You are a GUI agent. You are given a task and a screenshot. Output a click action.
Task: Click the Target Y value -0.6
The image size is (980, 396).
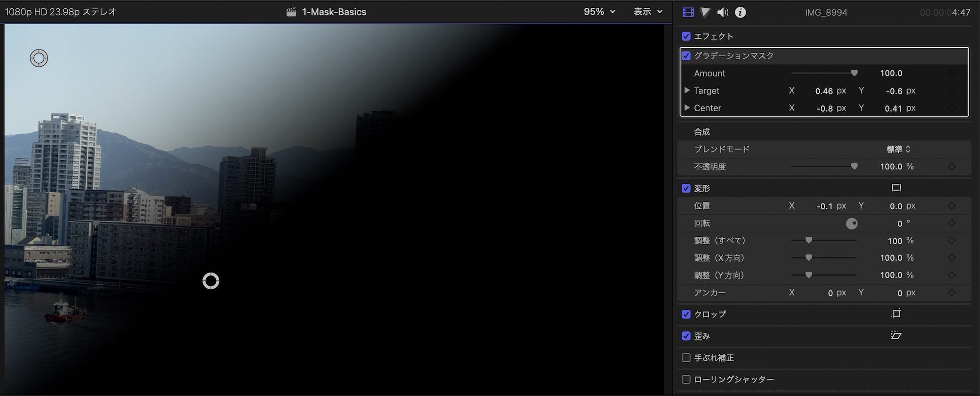[894, 91]
